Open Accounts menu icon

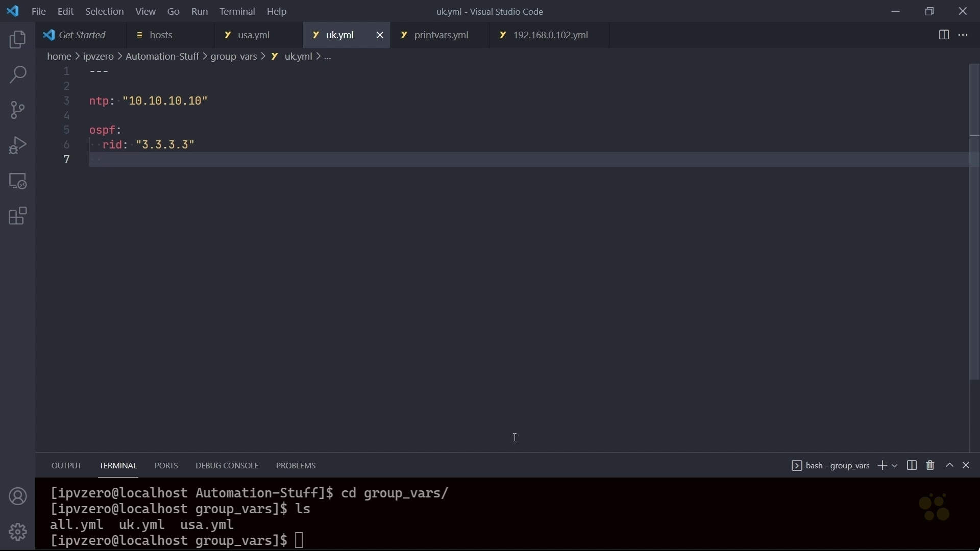point(18,496)
